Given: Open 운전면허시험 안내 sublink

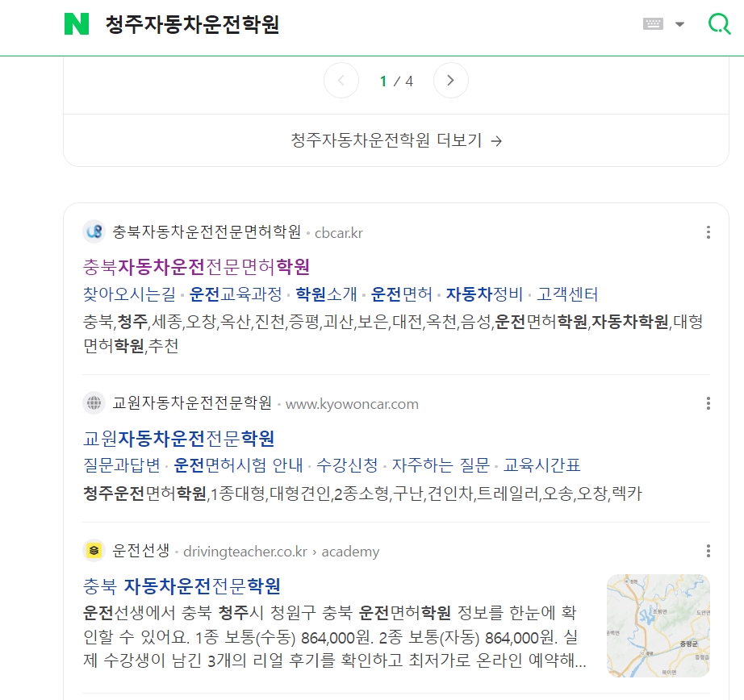Looking at the screenshot, I should point(238,465).
